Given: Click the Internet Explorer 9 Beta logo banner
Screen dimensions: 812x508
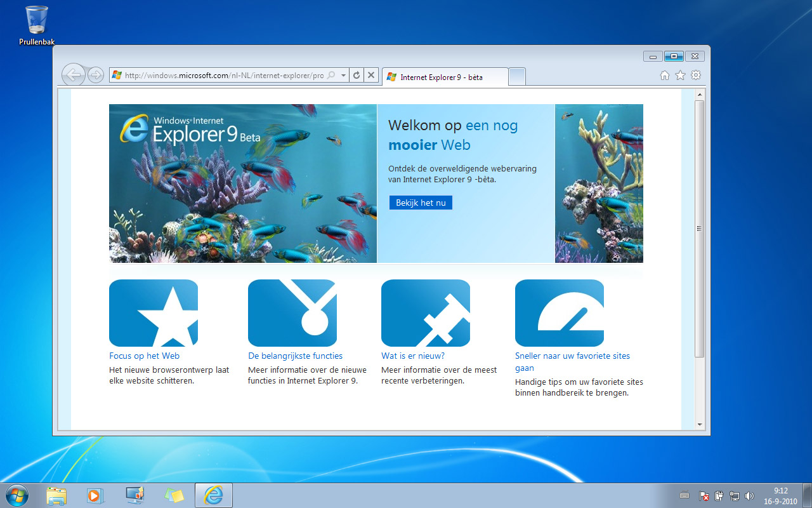Looking at the screenshot, I should point(243,184).
